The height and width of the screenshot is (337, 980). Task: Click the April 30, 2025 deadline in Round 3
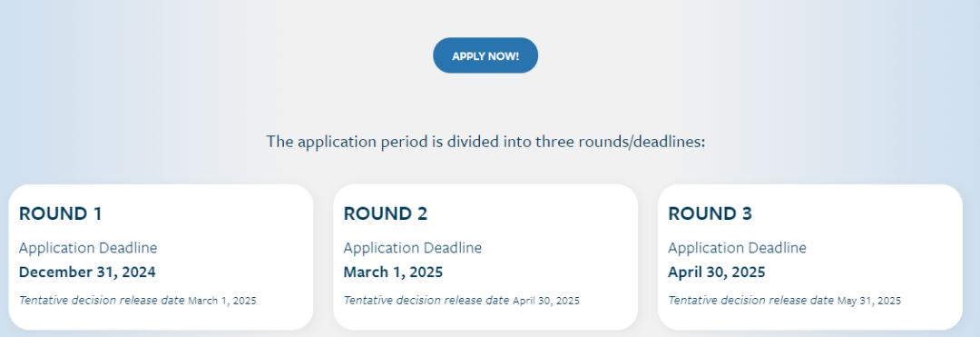coord(717,273)
